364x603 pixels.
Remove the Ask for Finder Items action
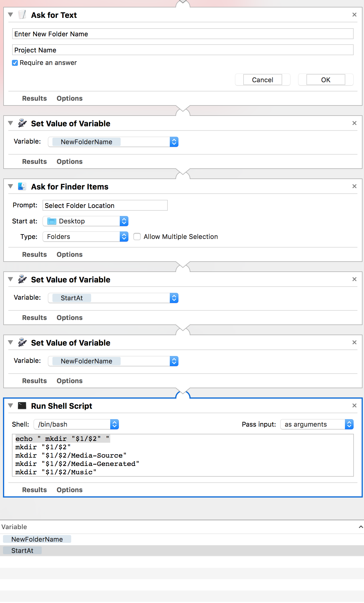point(354,186)
